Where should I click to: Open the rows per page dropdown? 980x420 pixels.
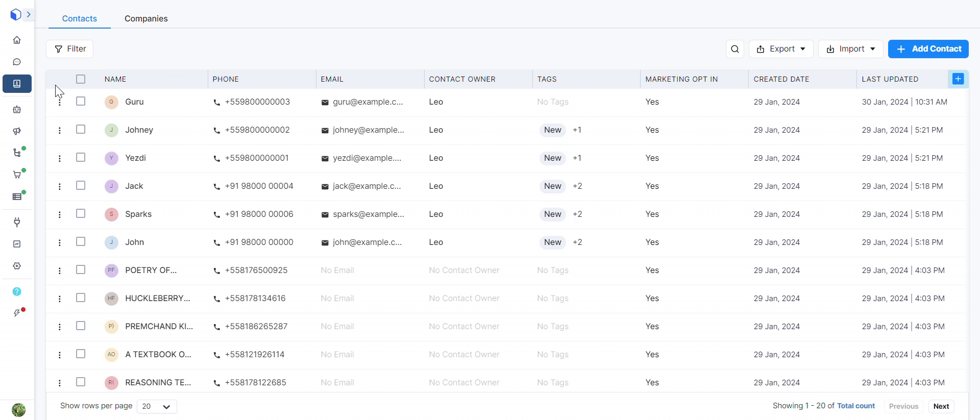point(157,406)
